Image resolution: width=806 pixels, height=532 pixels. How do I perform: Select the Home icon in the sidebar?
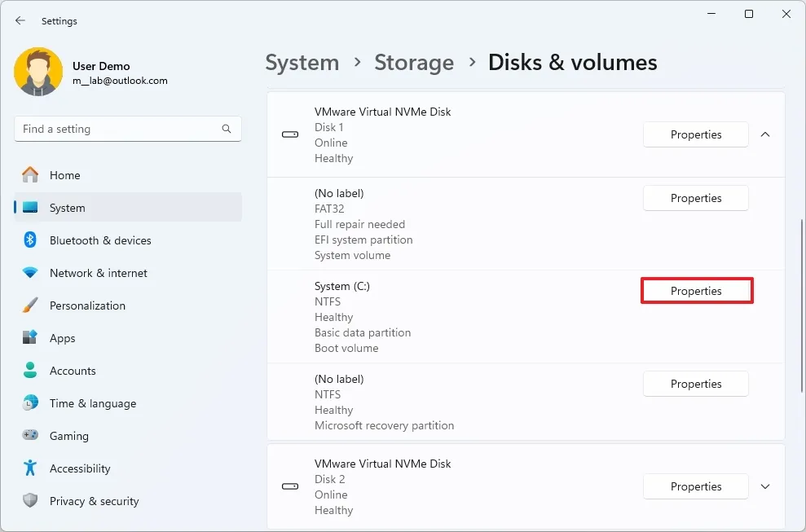point(31,175)
